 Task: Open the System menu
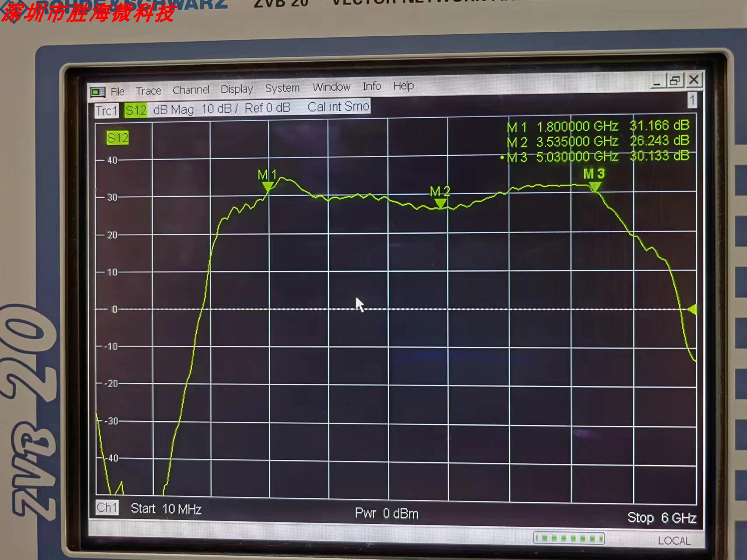click(282, 88)
